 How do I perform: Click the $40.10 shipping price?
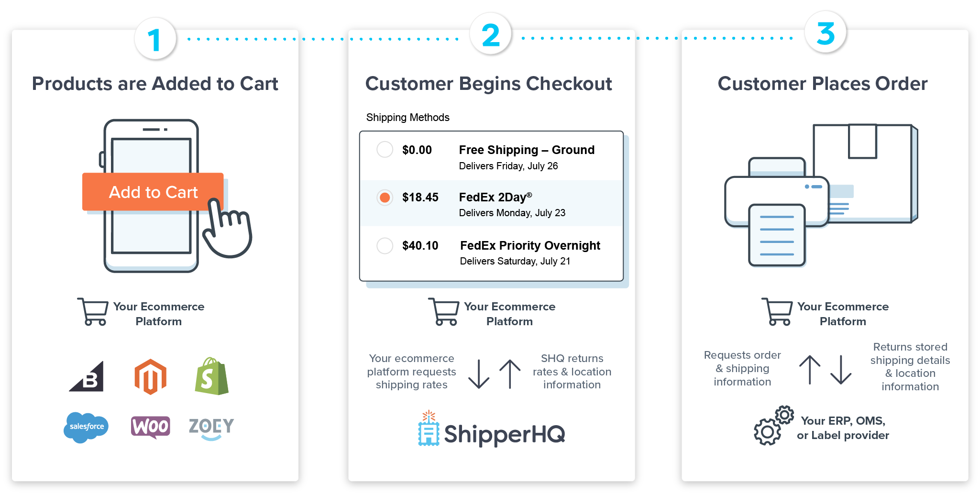click(x=420, y=246)
